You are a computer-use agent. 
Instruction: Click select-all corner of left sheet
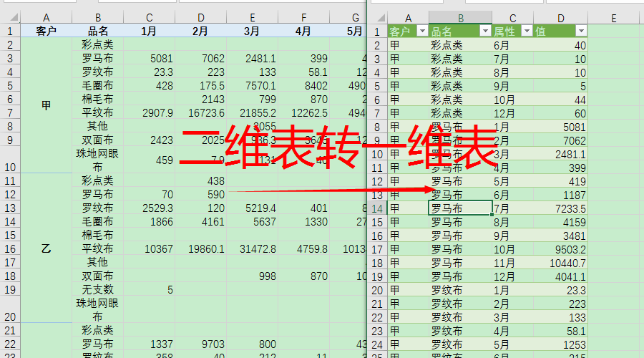point(10,18)
